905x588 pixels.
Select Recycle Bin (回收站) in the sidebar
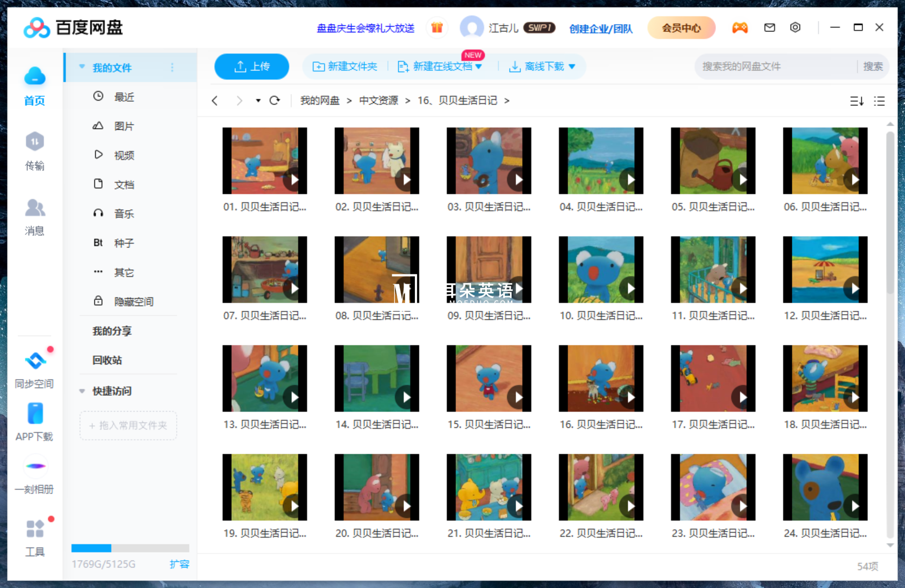coord(107,360)
